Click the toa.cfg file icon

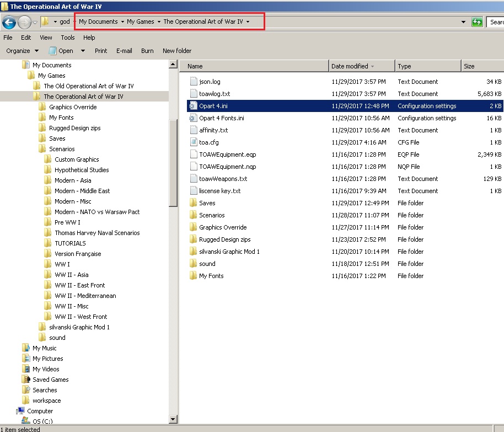point(194,142)
